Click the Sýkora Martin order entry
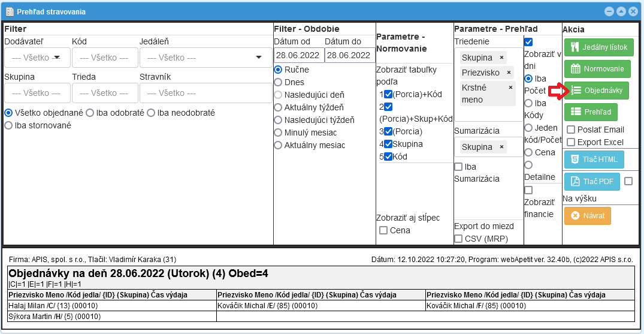The height and width of the screenshot is (334, 644). (x=55, y=317)
